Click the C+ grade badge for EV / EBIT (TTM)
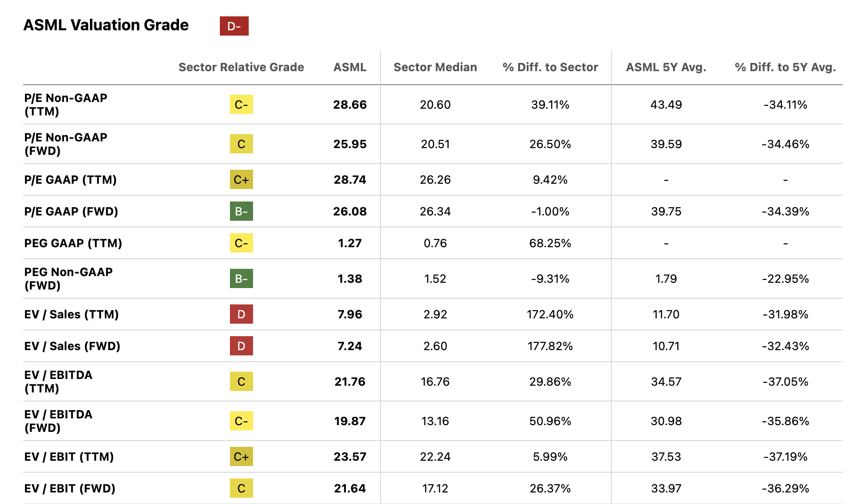This screenshot has height=504, width=864. (x=241, y=456)
